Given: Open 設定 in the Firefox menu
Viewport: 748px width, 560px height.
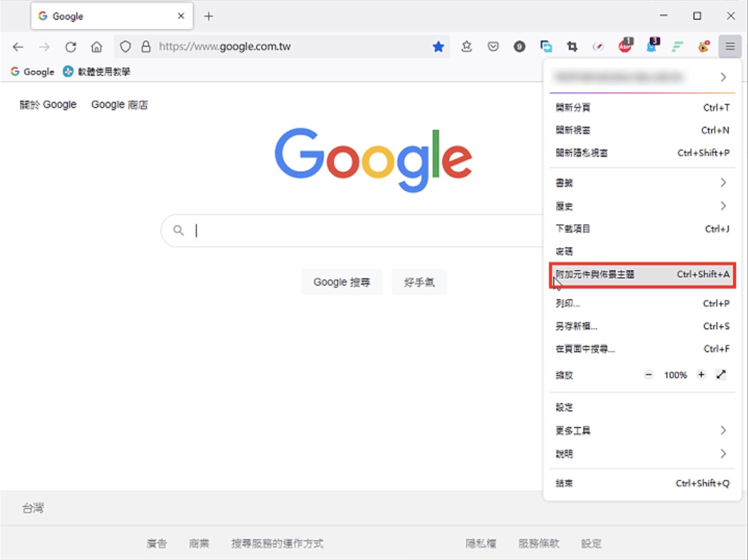Looking at the screenshot, I should pyautogui.click(x=643, y=407).
